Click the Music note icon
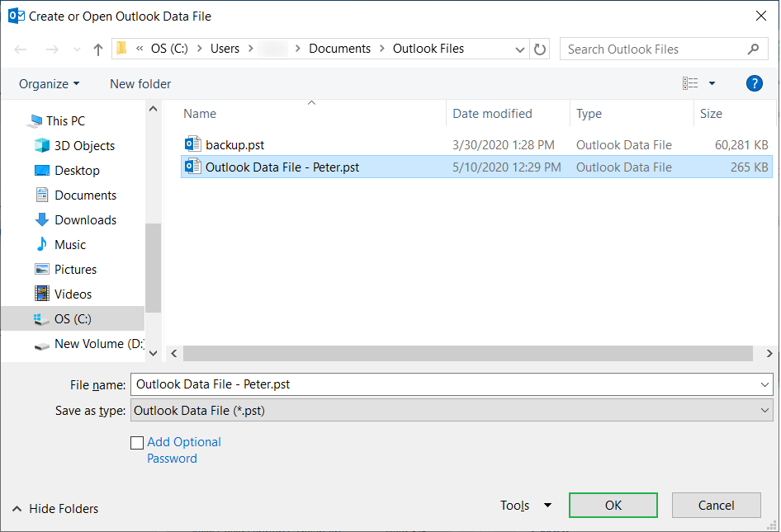 [x=42, y=244]
